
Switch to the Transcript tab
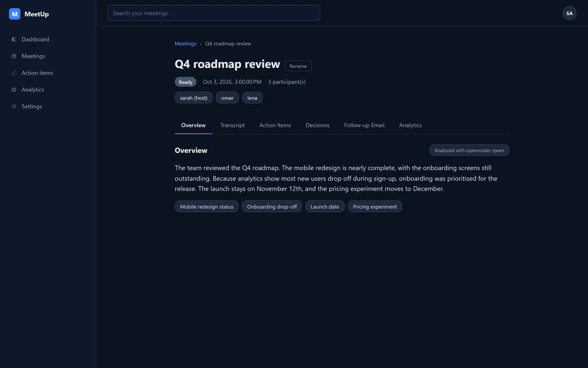[x=232, y=125]
